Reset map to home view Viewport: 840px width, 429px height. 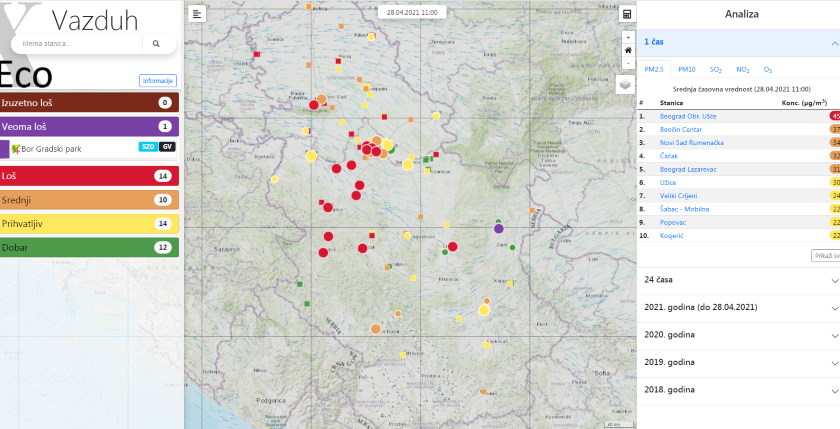coord(627,49)
